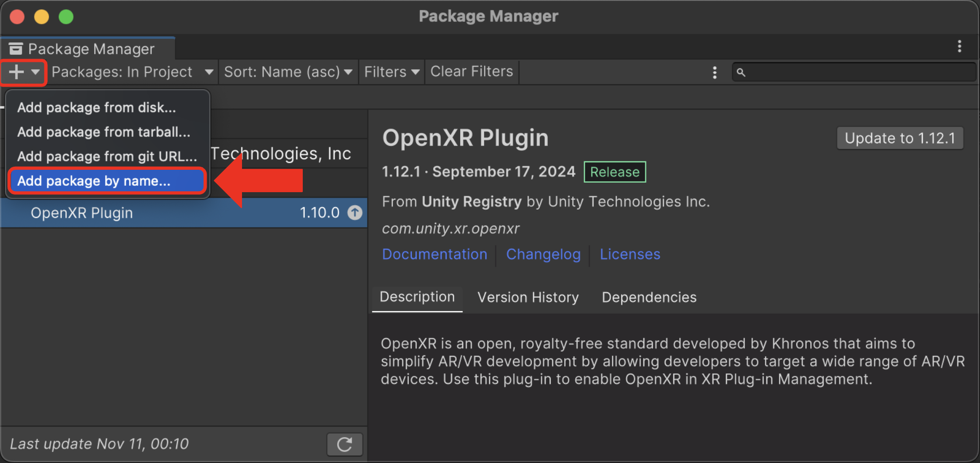Select OpenXR Plugin row in package list
980x463 pixels.
[184, 213]
